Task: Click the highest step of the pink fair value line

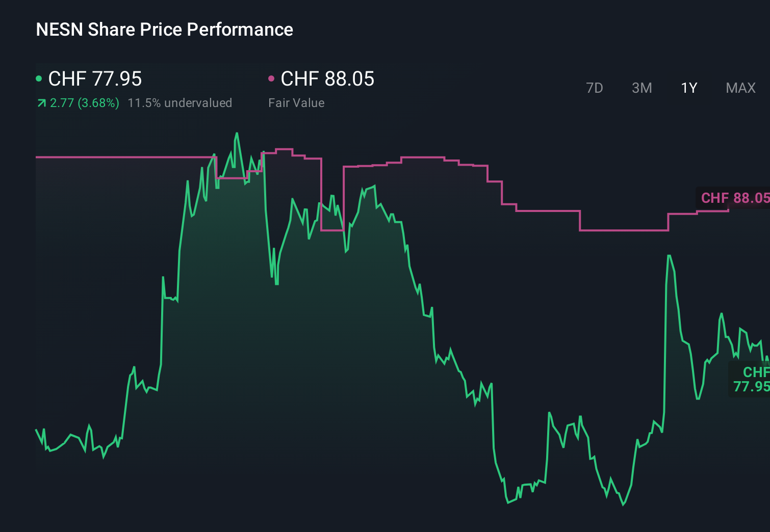Action: [x=284, y=149]
